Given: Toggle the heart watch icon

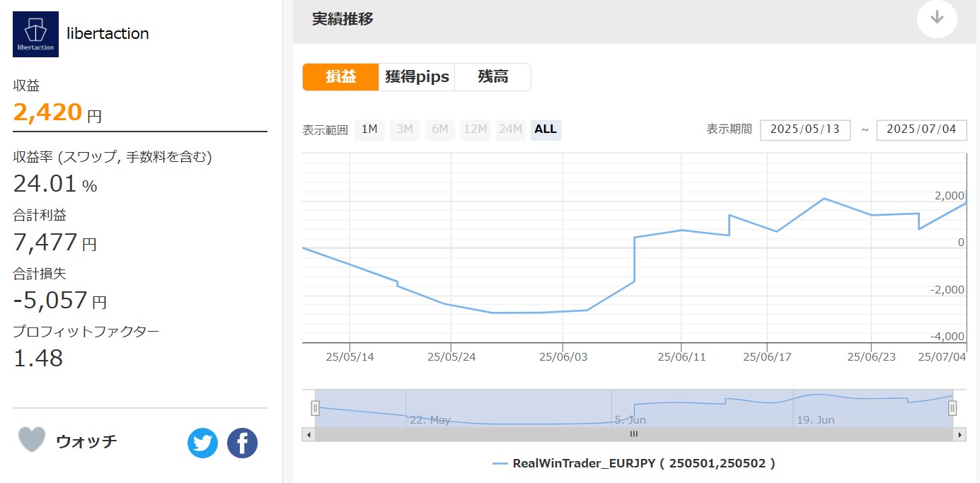Looking at the screenshot, I should (32, 439).
